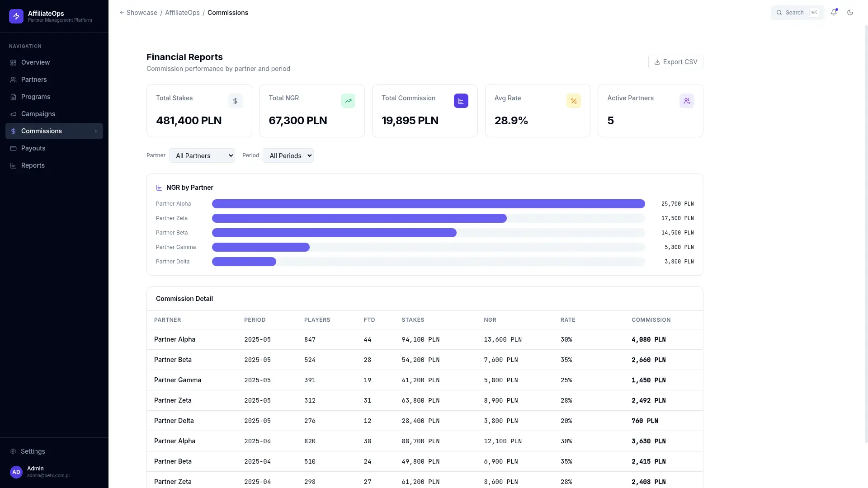The image size is (868, 488).
Task: Open the notifications bell
Action: (x=834, y=12)
